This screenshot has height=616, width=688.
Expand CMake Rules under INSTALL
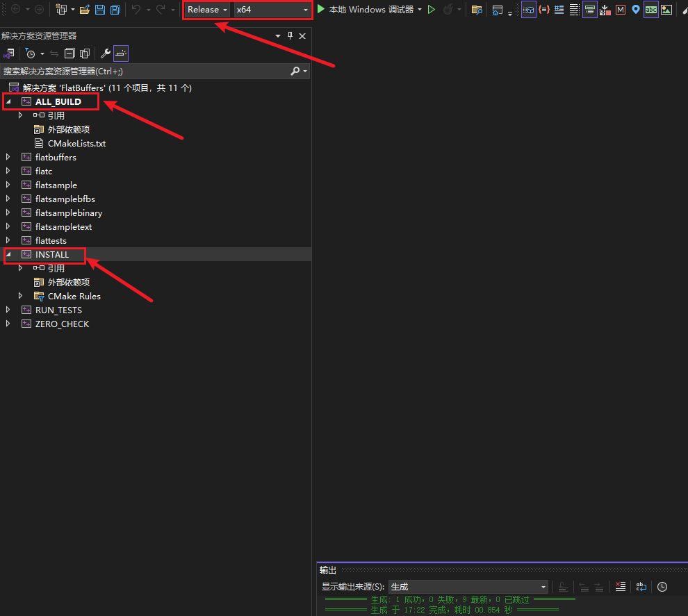click(x=20, y=296)
